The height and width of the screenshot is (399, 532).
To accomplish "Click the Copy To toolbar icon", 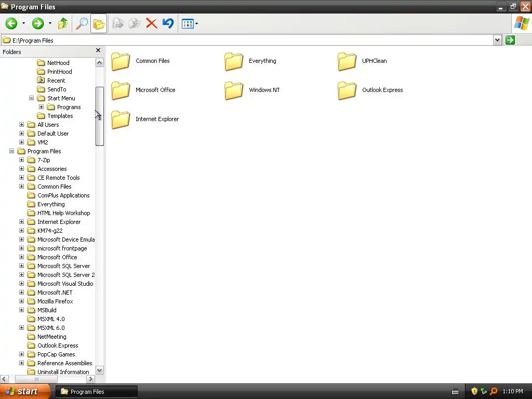I will (135, 23).
